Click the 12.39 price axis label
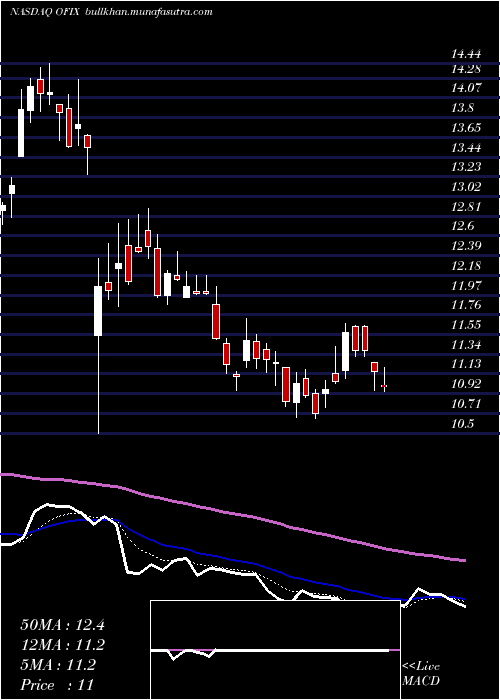This screenshot has width=500, height=700. (x=466, y=246)
